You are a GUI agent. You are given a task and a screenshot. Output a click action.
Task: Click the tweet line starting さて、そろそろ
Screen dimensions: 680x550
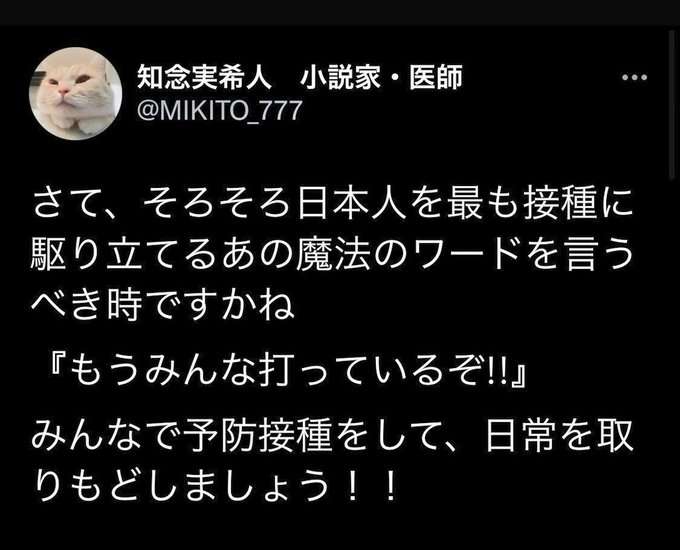tap(333, 203)
